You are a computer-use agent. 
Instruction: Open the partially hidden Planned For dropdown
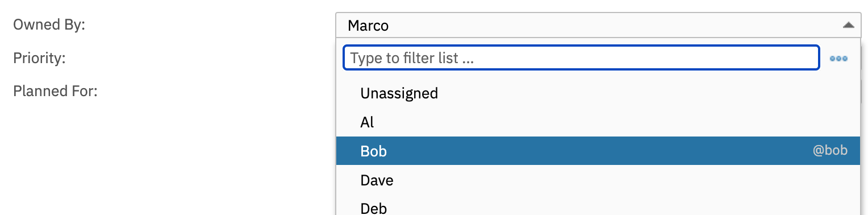[863, 91]
